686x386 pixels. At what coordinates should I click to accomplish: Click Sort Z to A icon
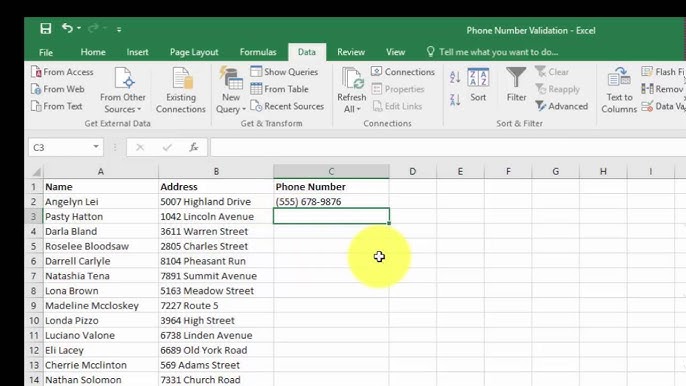[455, 100]
